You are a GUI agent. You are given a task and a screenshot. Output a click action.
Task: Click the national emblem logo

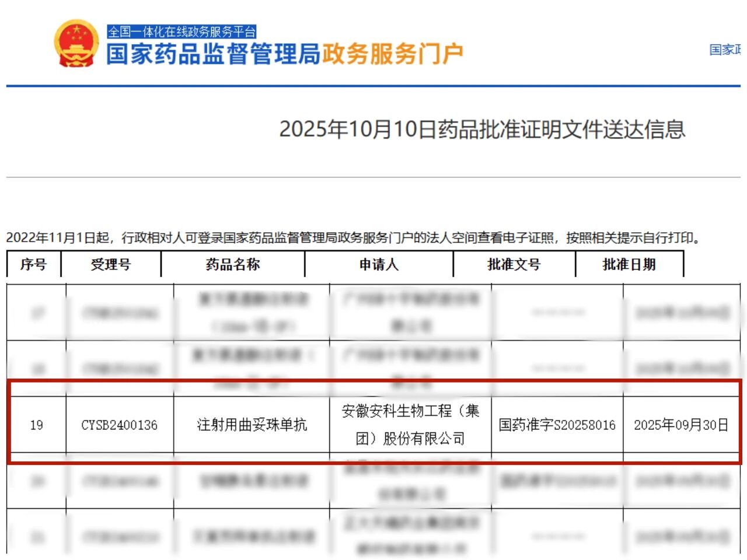tap(76, 44)
